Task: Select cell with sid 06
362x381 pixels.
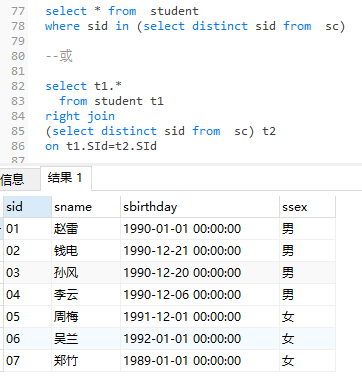Action: point(28,339)
